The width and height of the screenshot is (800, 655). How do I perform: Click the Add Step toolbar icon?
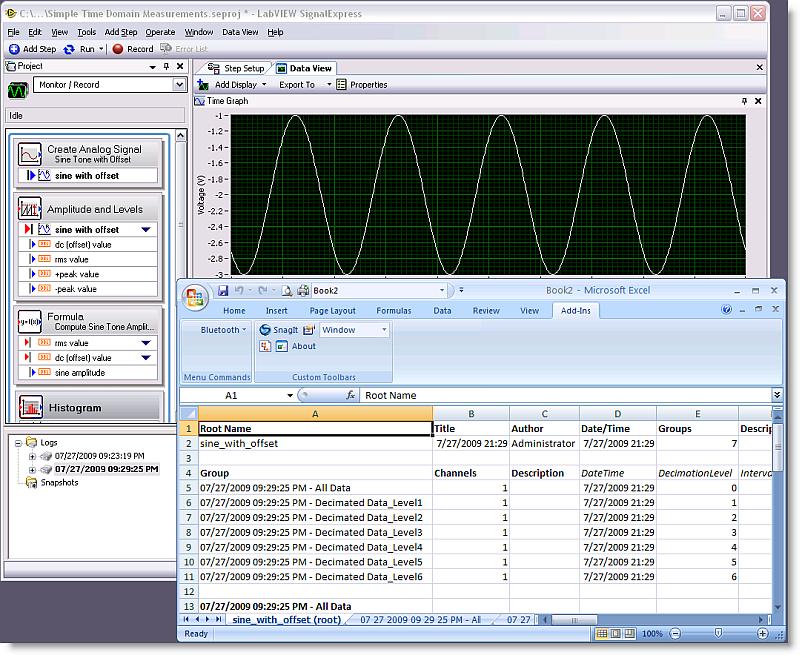pyautogui.click(x=15, y=48)
